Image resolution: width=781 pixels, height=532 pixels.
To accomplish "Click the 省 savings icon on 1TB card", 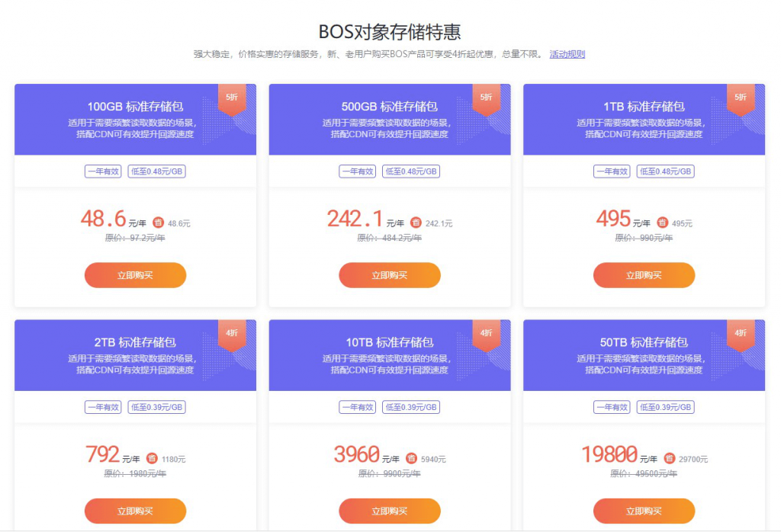I will click(663, 223).
